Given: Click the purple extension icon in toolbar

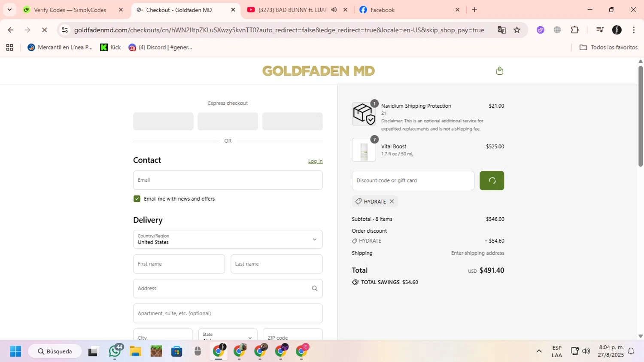Looking at the screenshot, I should [x=541, y=30].
